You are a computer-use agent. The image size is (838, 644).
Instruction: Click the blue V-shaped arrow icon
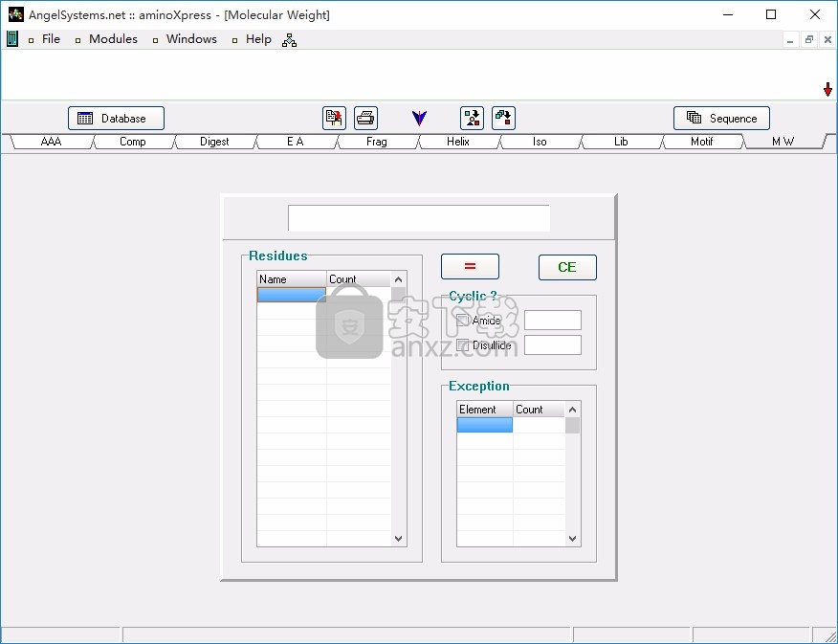click(x=420, y=118)
